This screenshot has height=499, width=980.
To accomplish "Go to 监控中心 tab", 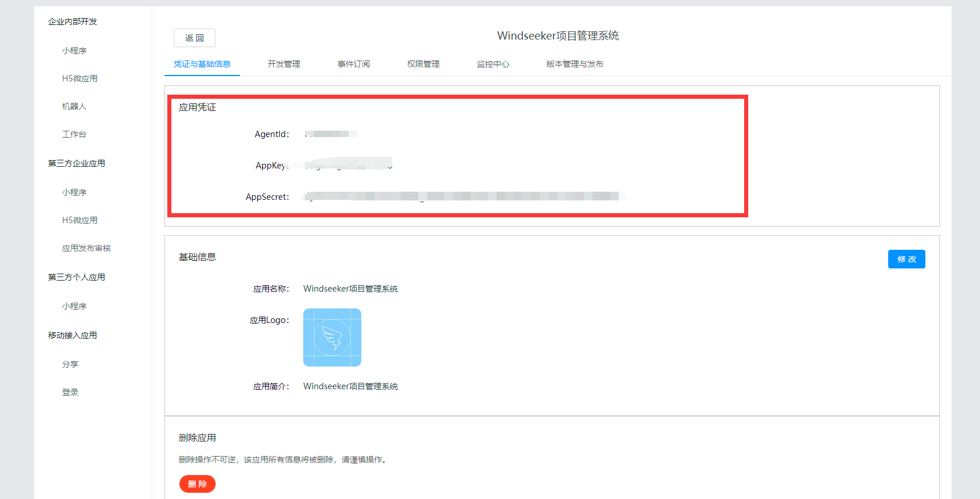I will (493, 64).
